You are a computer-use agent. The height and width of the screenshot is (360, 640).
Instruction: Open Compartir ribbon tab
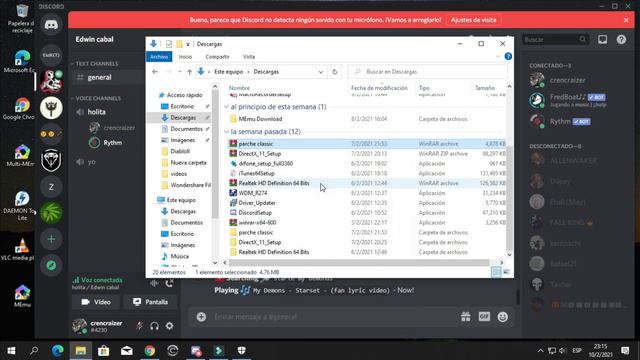point(217,57)
